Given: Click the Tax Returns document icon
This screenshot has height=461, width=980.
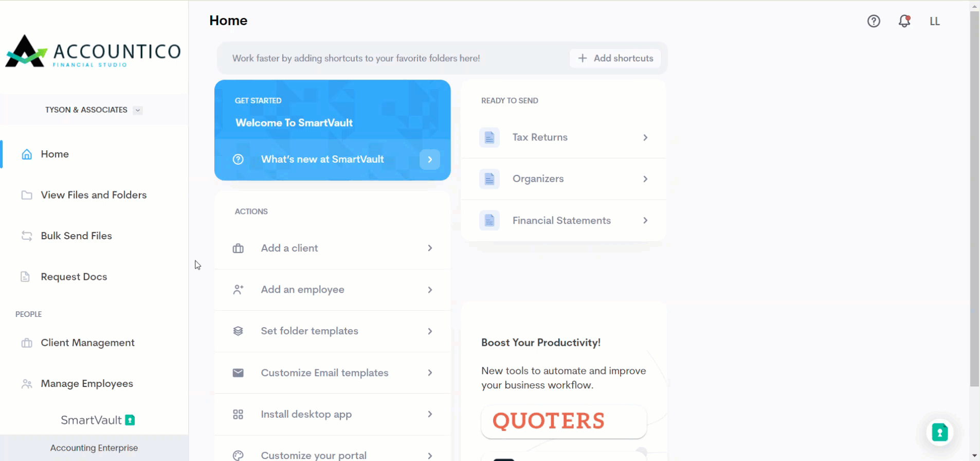Looking at the screenshot, I should 489,137.
